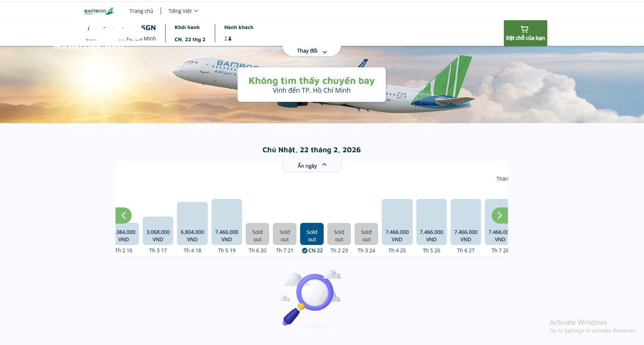Click the Bamboo Airways logo
Viewport: 644px width, 345px height.
click(99, 11)
